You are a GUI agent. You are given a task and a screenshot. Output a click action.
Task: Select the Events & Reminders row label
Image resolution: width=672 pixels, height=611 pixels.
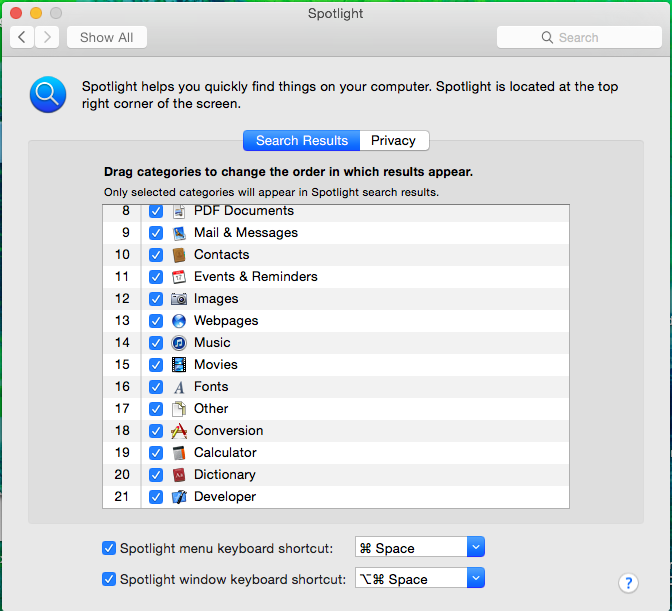tap(255, 277)
